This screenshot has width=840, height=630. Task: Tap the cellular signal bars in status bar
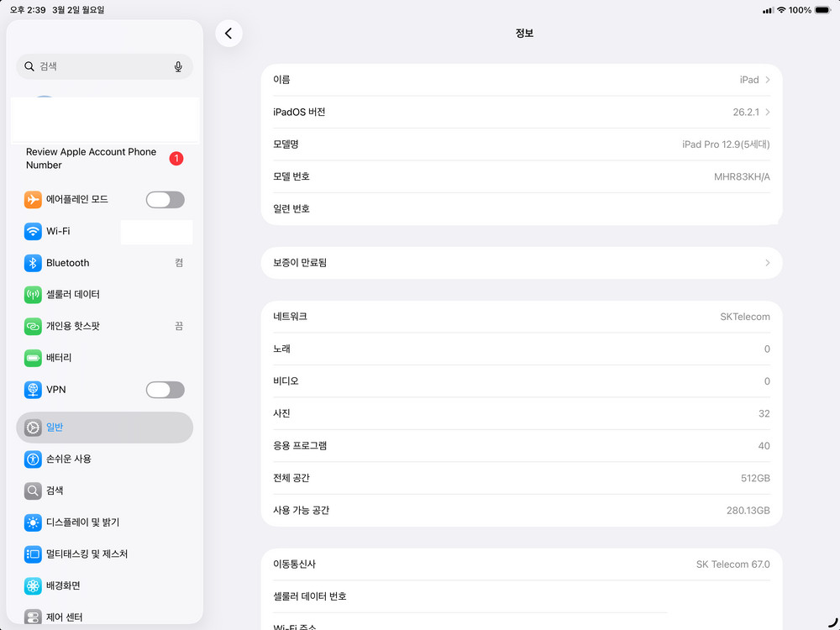tap(768, 10)
